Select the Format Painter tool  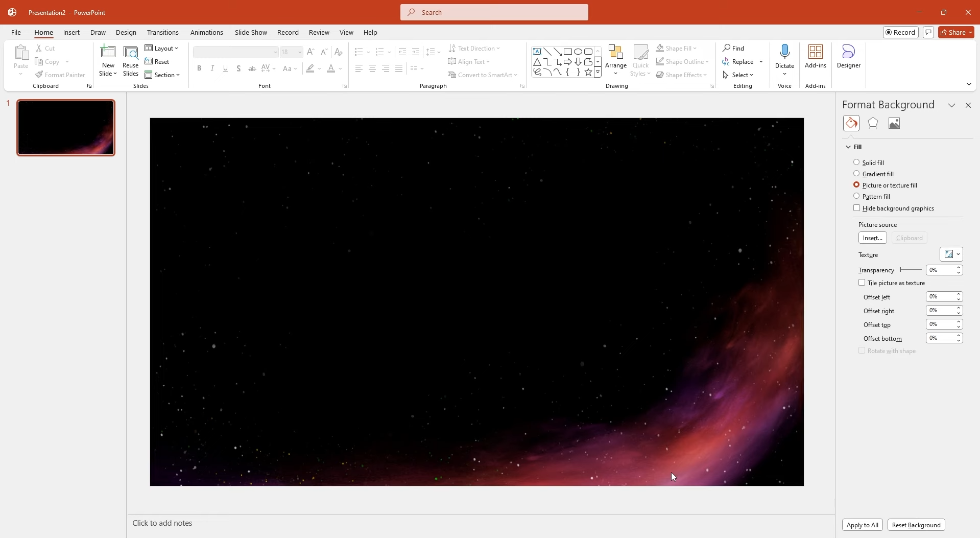(x=60, y=75)
